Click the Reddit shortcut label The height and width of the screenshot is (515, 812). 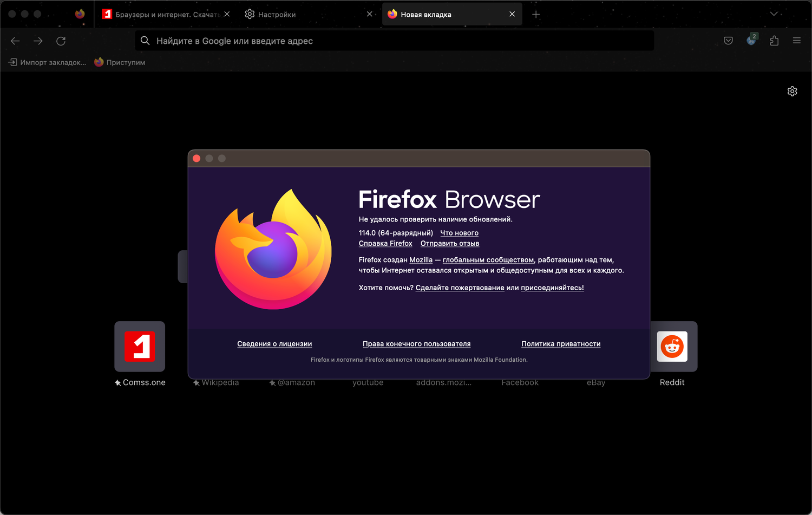pyautogui.click(x=672, y=382)
